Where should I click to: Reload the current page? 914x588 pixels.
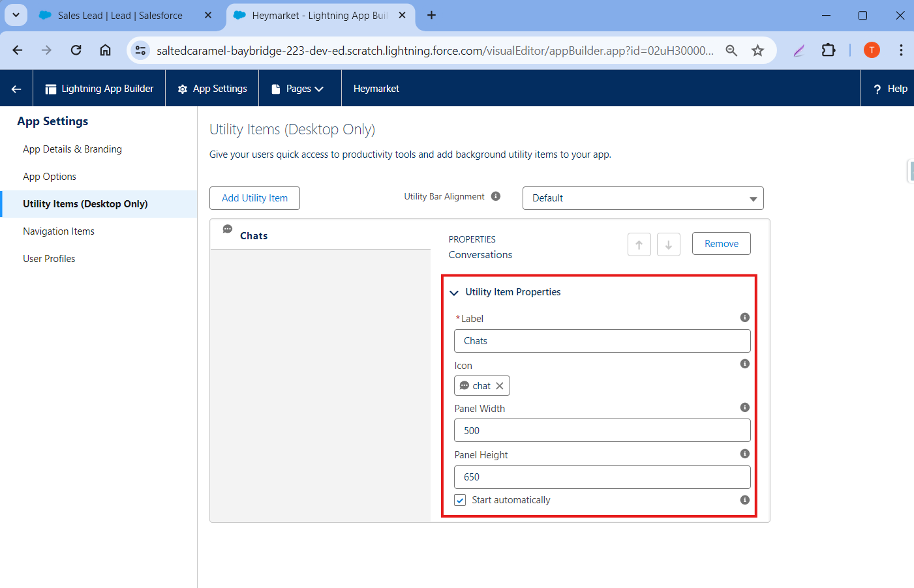[x=76, y=50]
